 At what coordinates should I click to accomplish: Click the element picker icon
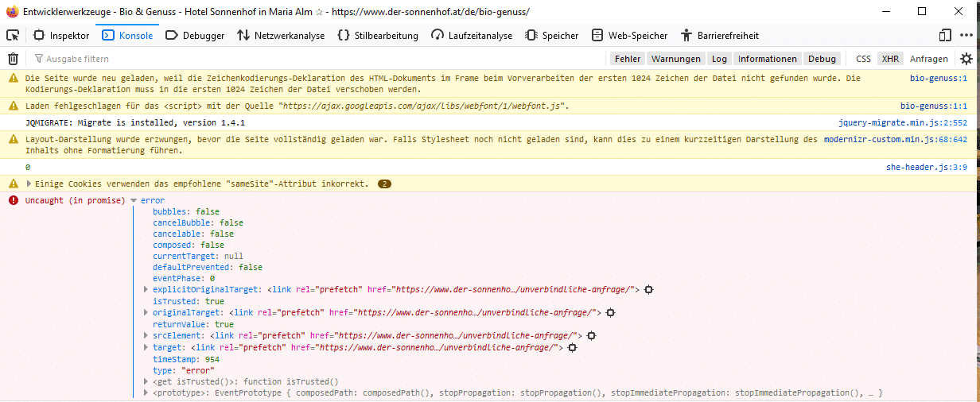[13, 35]
